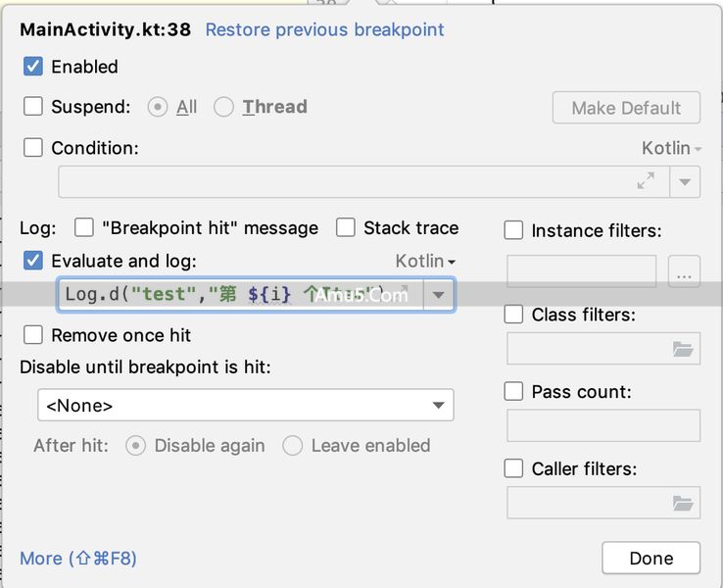This screenshot has height=588, width=723.
Task: Click More (⇧⌘F8) link
Action: tap(78, 559)
